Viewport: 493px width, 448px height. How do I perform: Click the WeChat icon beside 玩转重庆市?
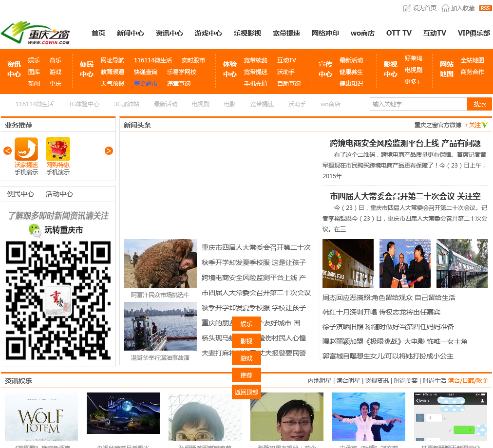click(35, 230)
